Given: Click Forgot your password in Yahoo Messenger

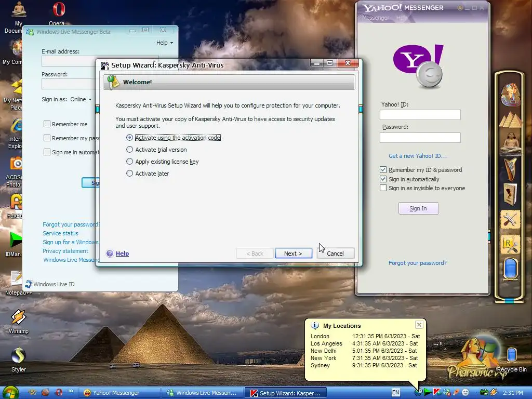Looking at the screenshot, I should pos(417,263).
